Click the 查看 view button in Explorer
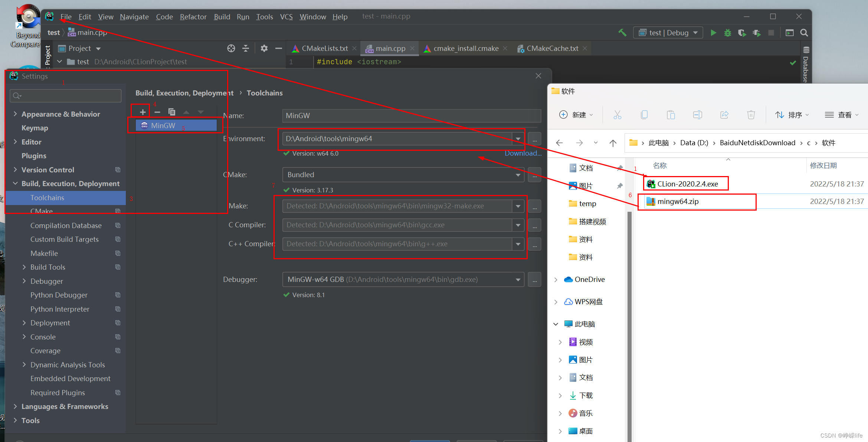 (842, 115)
